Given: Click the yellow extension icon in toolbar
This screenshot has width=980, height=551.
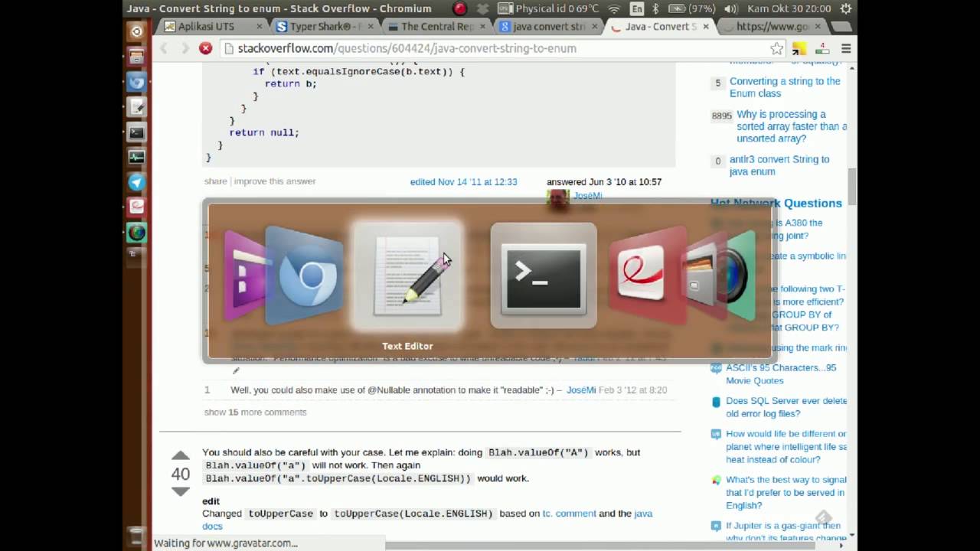Looking at the screenshot, I should click(x=799, y=48).
